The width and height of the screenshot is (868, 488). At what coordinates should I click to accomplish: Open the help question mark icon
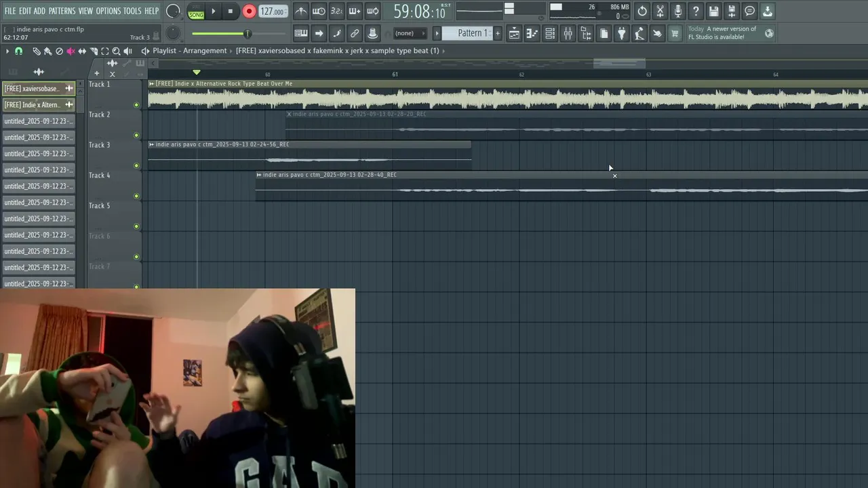(696, 12)
